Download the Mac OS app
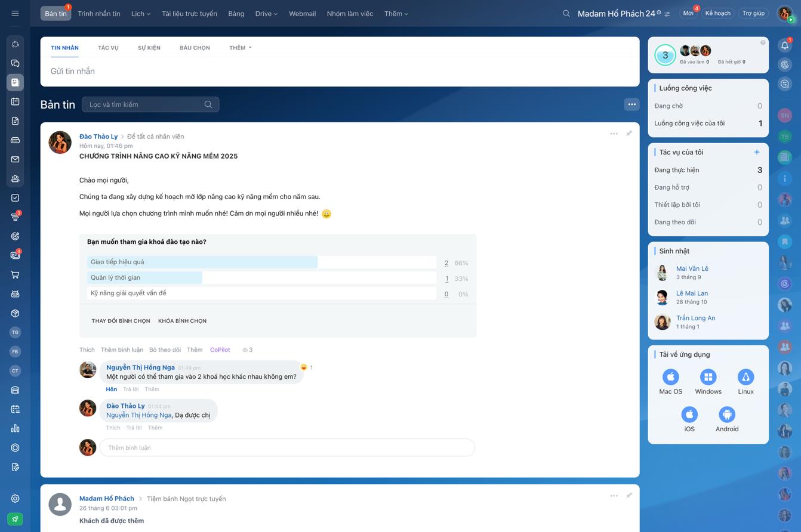This screenshot has height=532, width=801. tap(670, 377)
